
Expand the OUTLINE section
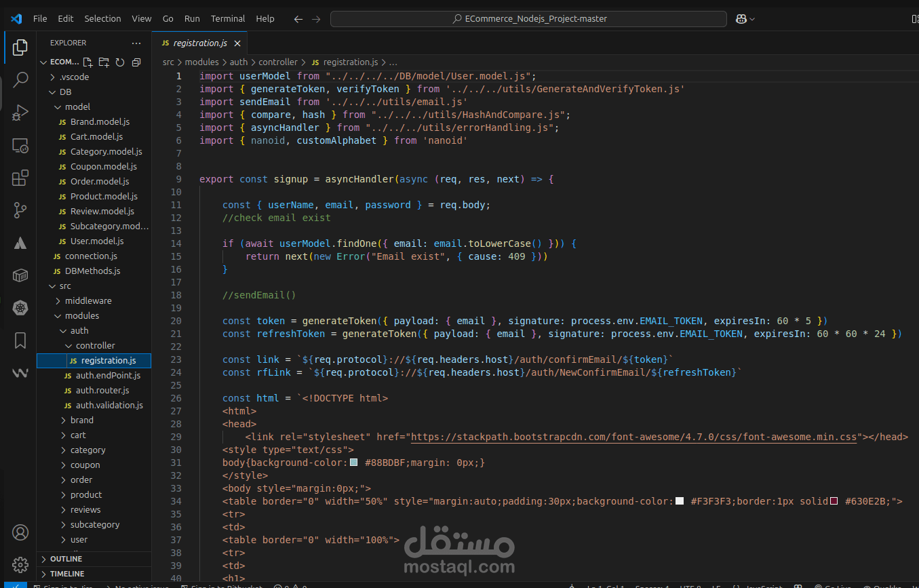[94, 559]
